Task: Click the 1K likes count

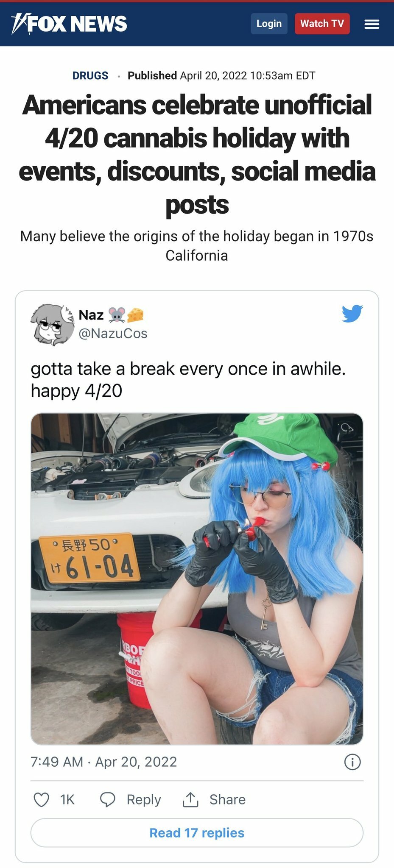Action: (67, 800)
